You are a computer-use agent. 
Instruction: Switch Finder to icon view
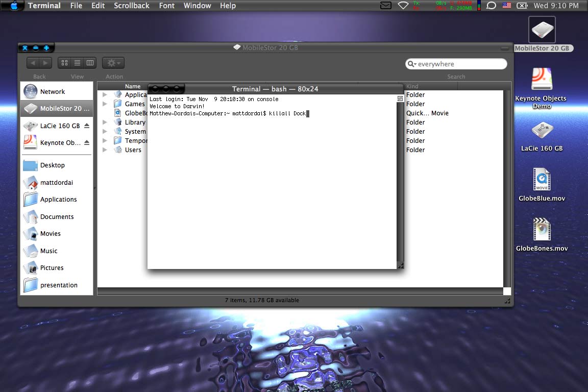64,63
